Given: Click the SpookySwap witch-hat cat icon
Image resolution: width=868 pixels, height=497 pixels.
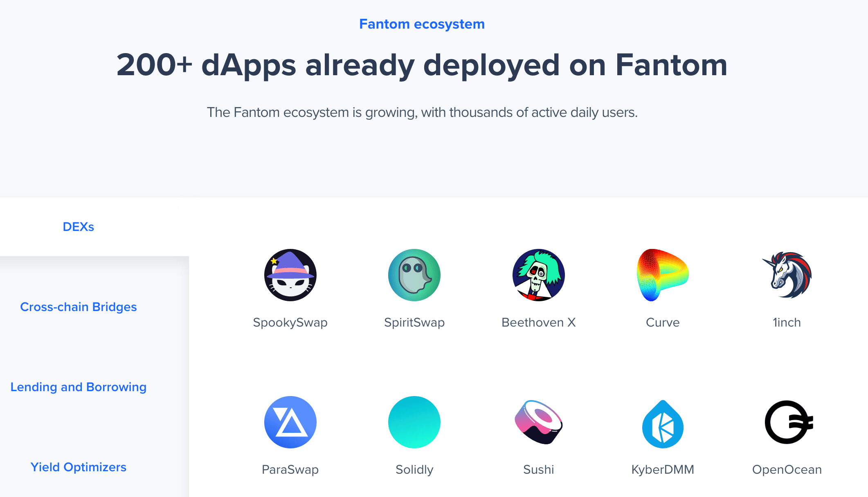Looking at the screenshot, I should click(x=290, y=275).
